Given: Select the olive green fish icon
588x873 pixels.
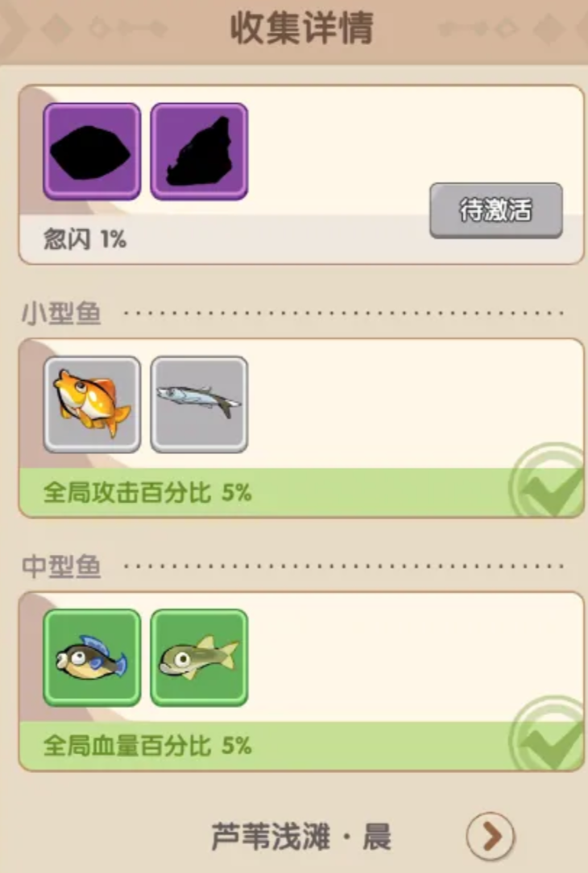Looking at the screenshot, I should click(199, 657).
